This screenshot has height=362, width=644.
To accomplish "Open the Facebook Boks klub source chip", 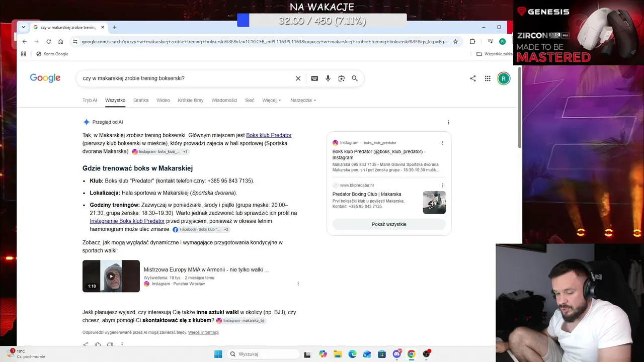I will (201, 229).
